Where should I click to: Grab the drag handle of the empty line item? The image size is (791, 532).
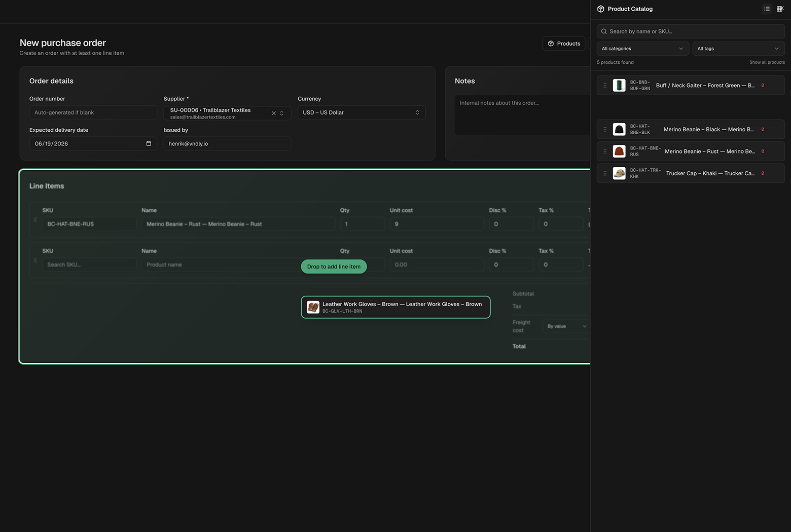pos(35,260)
